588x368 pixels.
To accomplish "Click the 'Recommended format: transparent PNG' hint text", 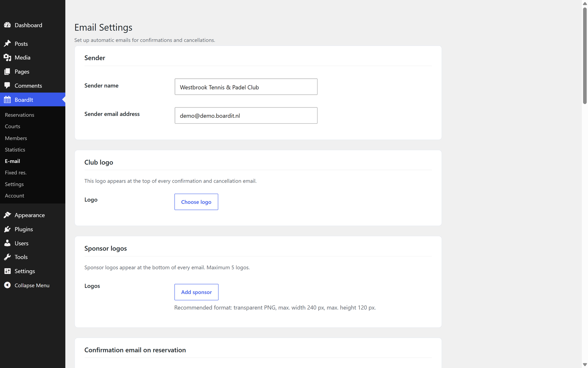I will pyautogui.click(x=275, y=308).
